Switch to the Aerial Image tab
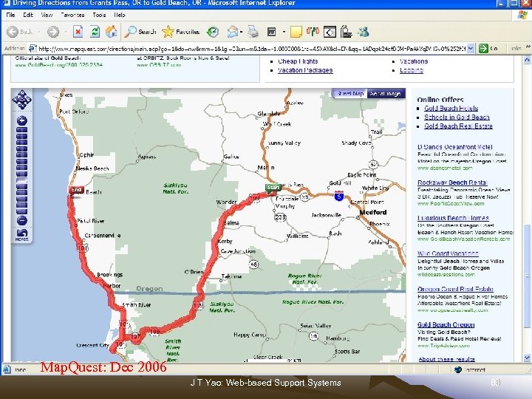 386,93
